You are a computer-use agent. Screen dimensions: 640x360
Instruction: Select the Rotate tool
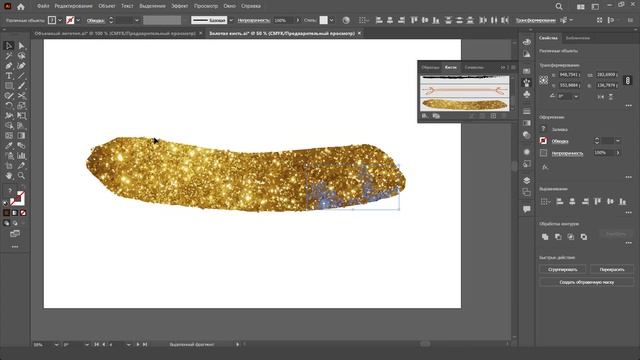(9, 106)
